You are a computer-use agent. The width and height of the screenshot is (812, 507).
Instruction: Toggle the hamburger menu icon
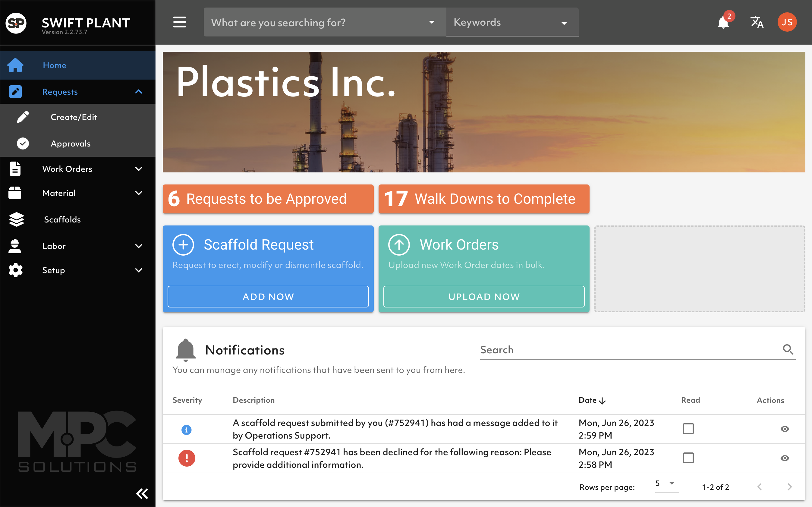(179, 23)
